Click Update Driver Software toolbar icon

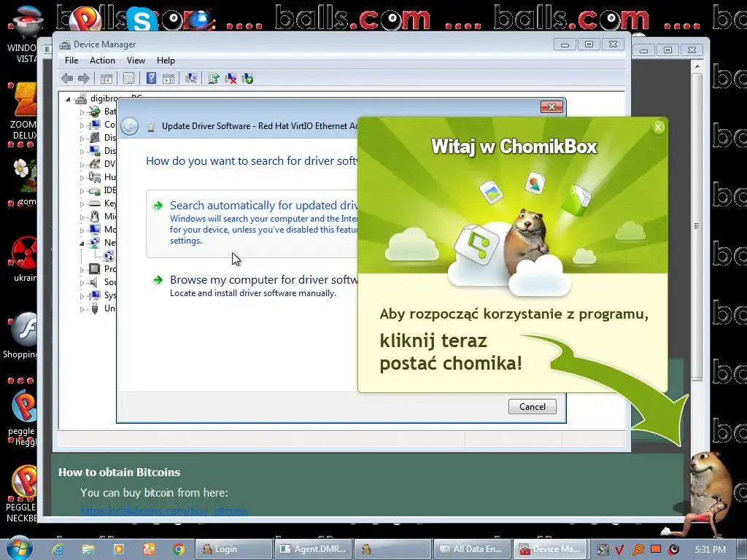(214, 79)
